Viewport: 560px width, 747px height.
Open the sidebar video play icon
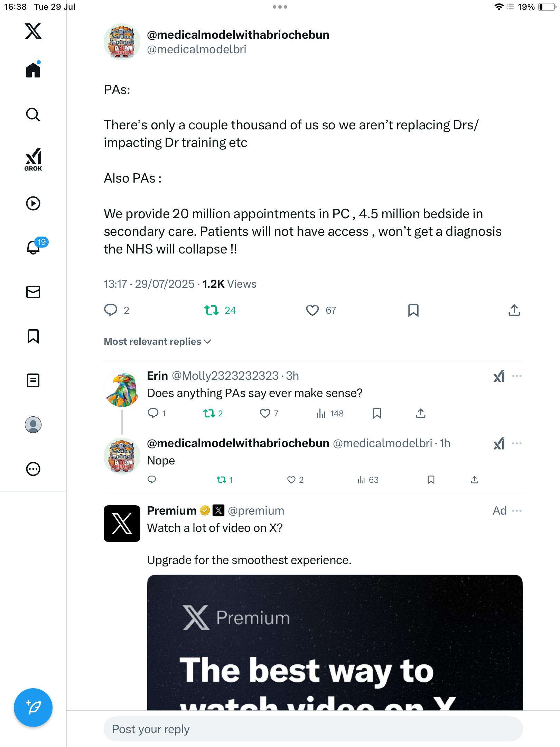coord(33,203)
